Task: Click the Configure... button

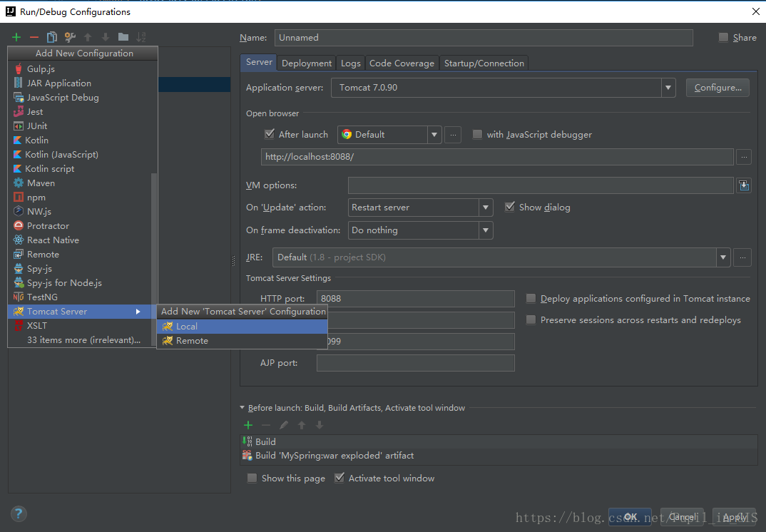Action: pyautogui.click(x=718, y=88)
